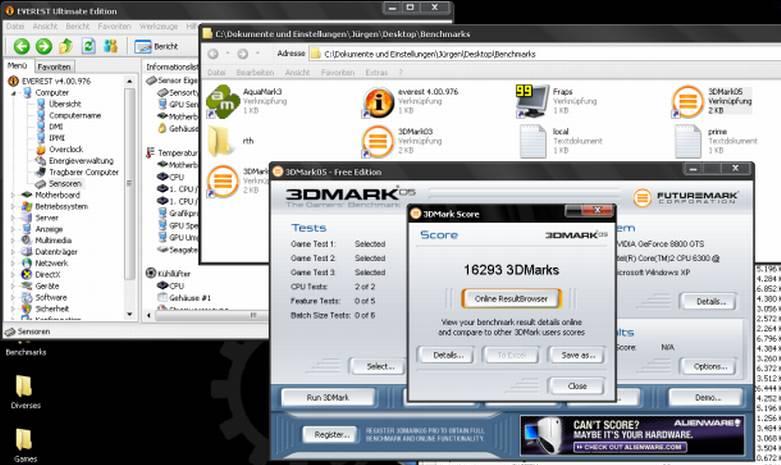
Task: Select the 3DMark03 shortcut icon
Action: [x=378, y=142]
